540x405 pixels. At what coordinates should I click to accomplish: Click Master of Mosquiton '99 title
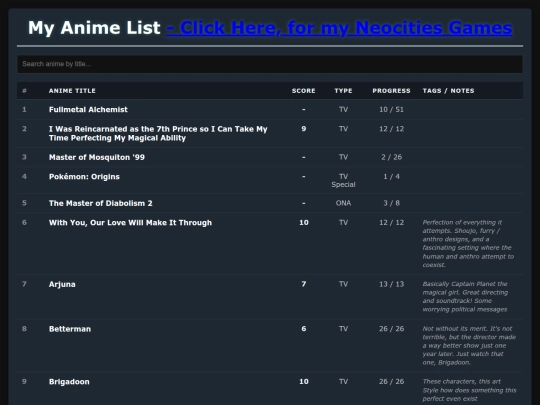[x=97, y=157]
